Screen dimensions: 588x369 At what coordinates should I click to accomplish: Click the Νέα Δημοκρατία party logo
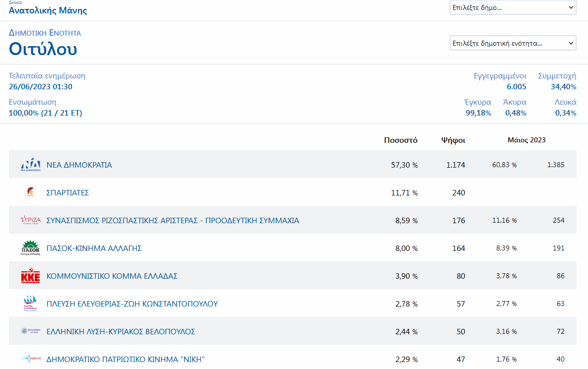(30, 165)
